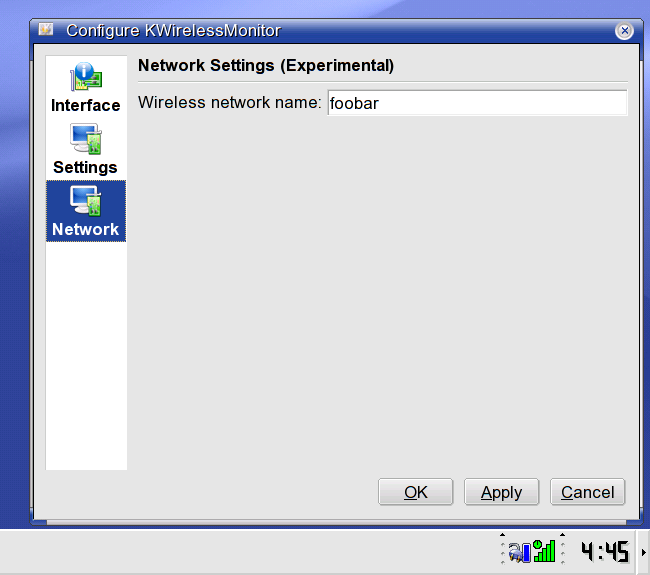Close the Configure KWirelessMonitor window
650x575 pixels.
624,31
